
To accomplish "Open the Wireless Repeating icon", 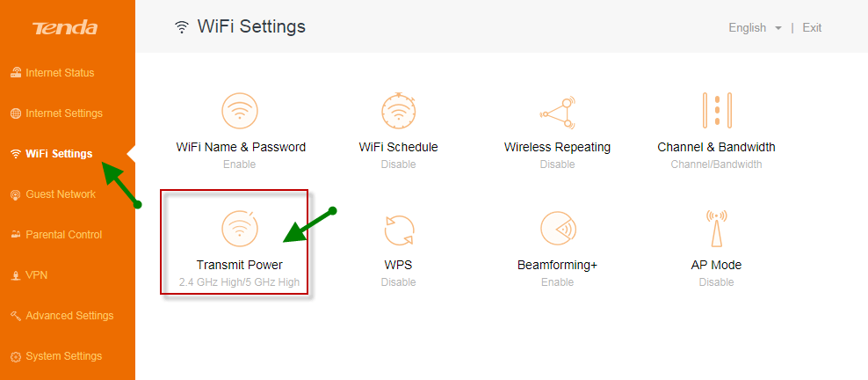I will tap(558, 111).
